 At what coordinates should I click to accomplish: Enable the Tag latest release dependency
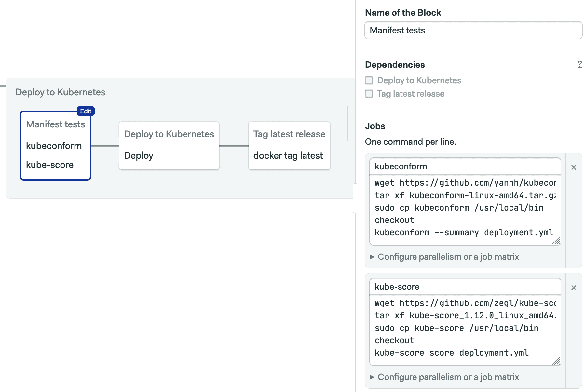(x=369, y=94)
